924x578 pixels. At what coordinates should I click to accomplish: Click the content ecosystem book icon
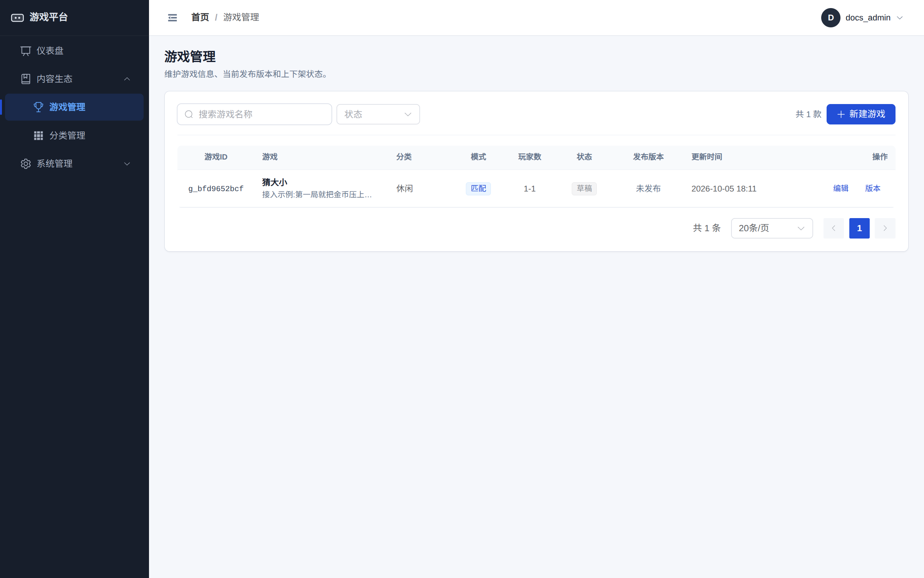[26, 79]
